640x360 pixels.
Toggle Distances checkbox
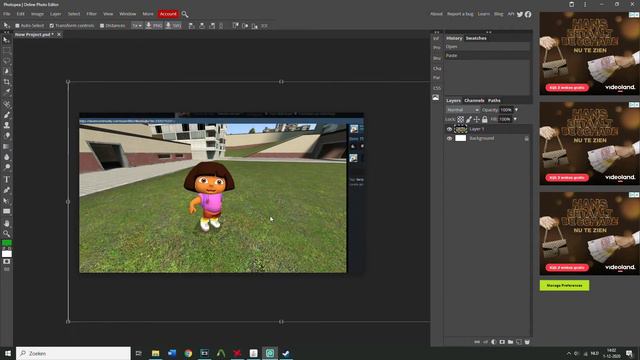[x=102, y=25]
